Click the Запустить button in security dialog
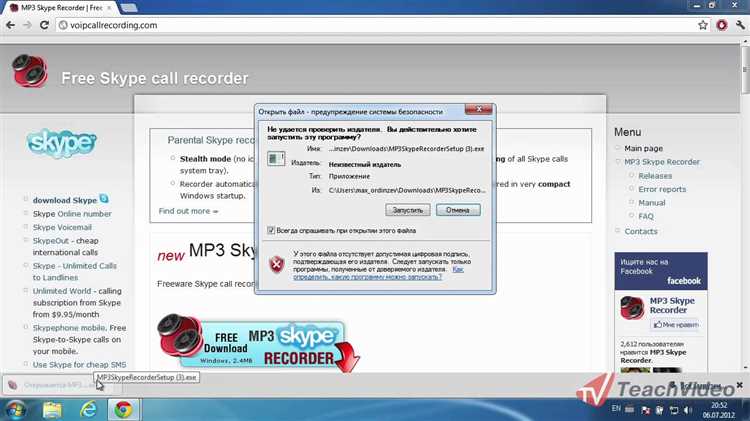The height and width of the screenshot is (421, 750). 408,210
